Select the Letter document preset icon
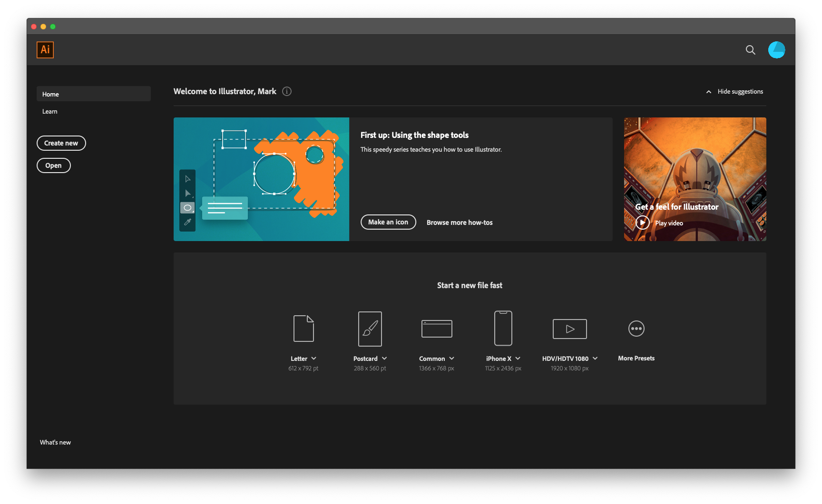The width and height of the screenshot is (822, 504). [303, 329]
